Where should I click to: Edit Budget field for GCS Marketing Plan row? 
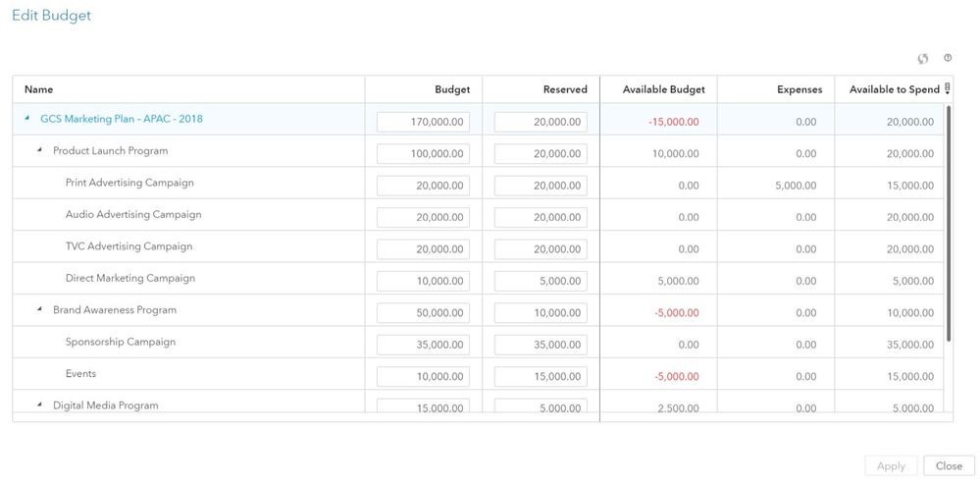click(423, 122)
